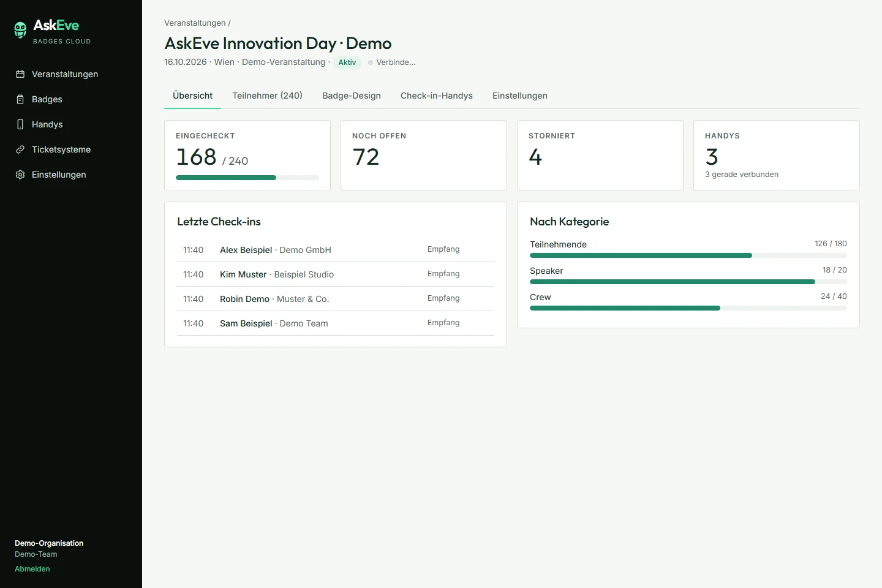Viewport: 882px width, 588px height.
Task: Click the Handys count 3
Action: [x=712, y=157]
